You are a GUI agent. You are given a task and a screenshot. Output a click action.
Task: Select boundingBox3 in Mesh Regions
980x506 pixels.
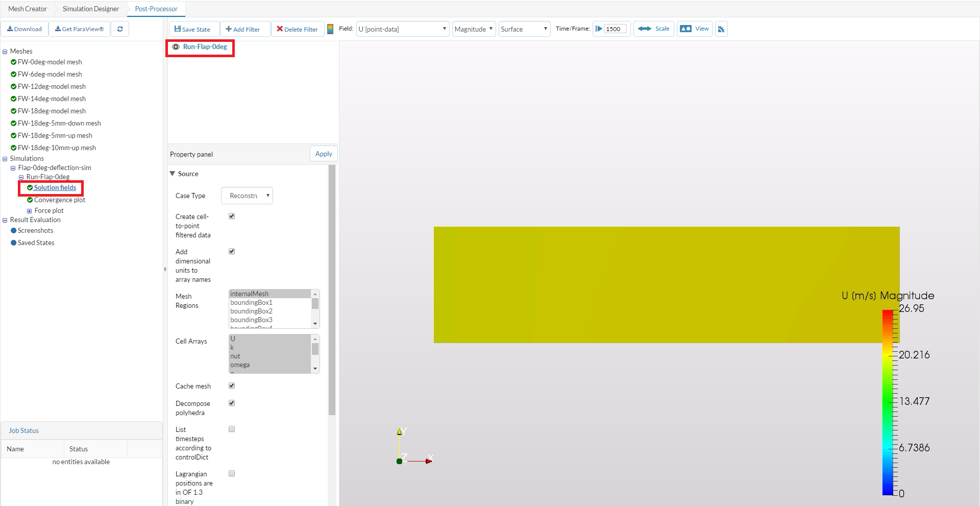point(270,320)
